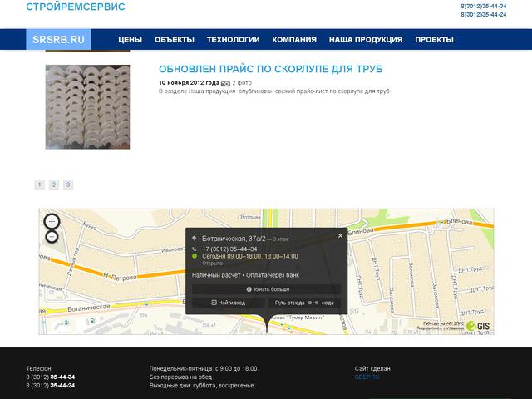
Task: Click the location pin icon beside Ботаническая address
Action: pyautogui.click(x=194, y=239)
